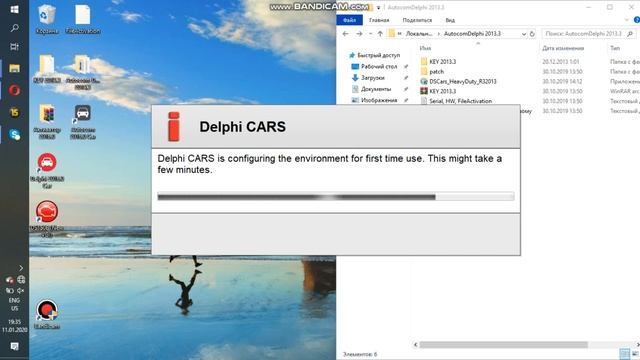This screenshot has width=640, height=360.
Task: Select the KEY 2013.3 WinRAR archive row
Action: click(442, 91)
